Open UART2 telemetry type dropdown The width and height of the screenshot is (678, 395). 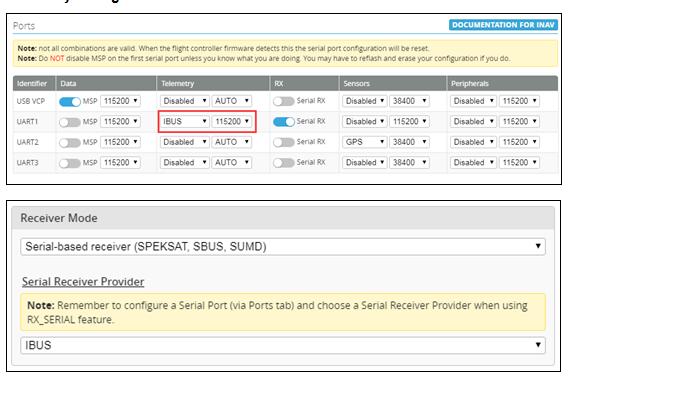(185, 142)
